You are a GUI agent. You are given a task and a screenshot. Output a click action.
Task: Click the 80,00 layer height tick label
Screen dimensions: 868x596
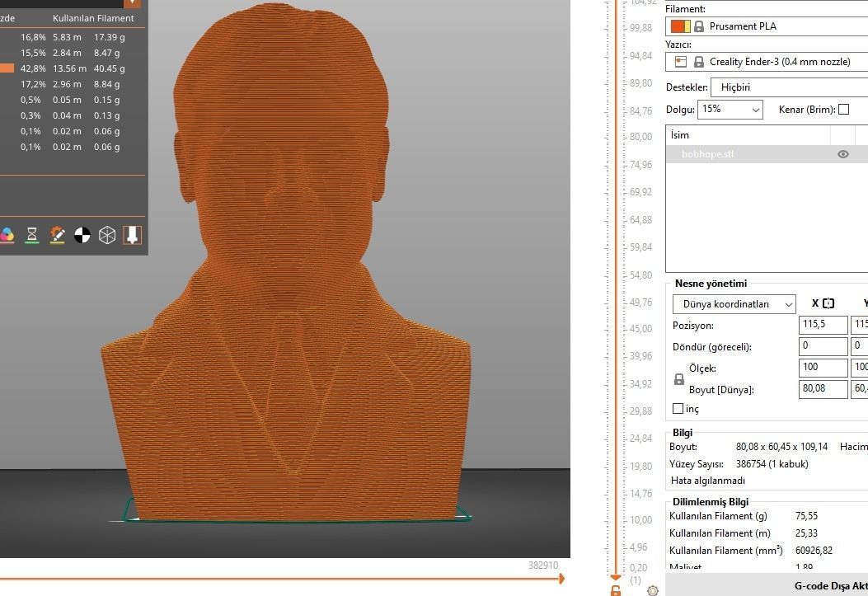click(x=640, y=137)
